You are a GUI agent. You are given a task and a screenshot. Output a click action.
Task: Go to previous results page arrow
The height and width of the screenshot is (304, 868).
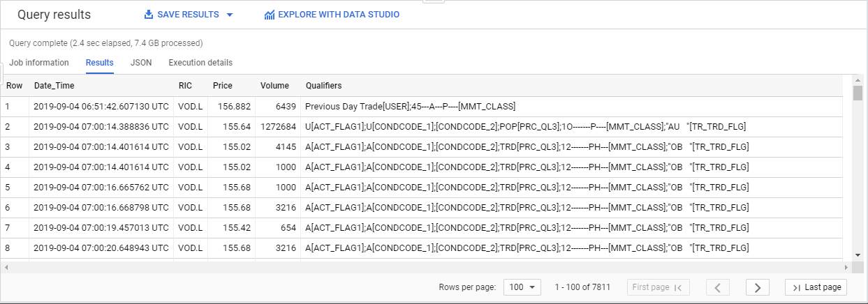718,287
